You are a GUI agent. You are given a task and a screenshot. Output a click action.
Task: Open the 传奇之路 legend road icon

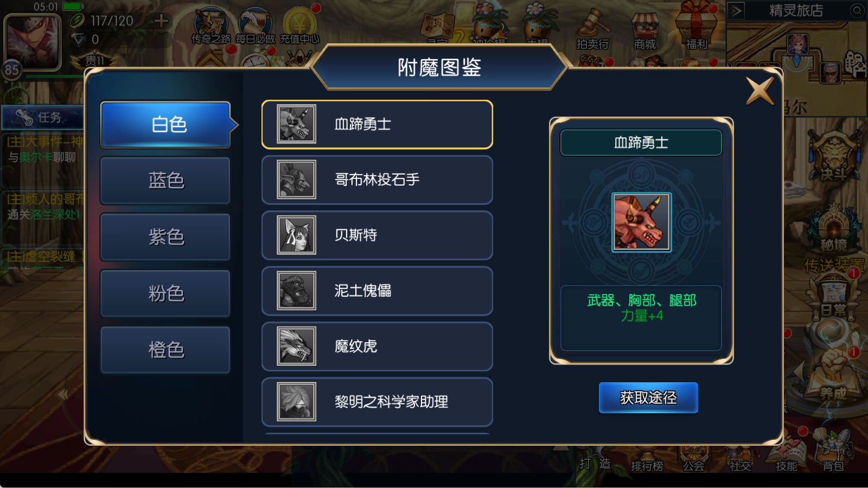pos(211,25)
